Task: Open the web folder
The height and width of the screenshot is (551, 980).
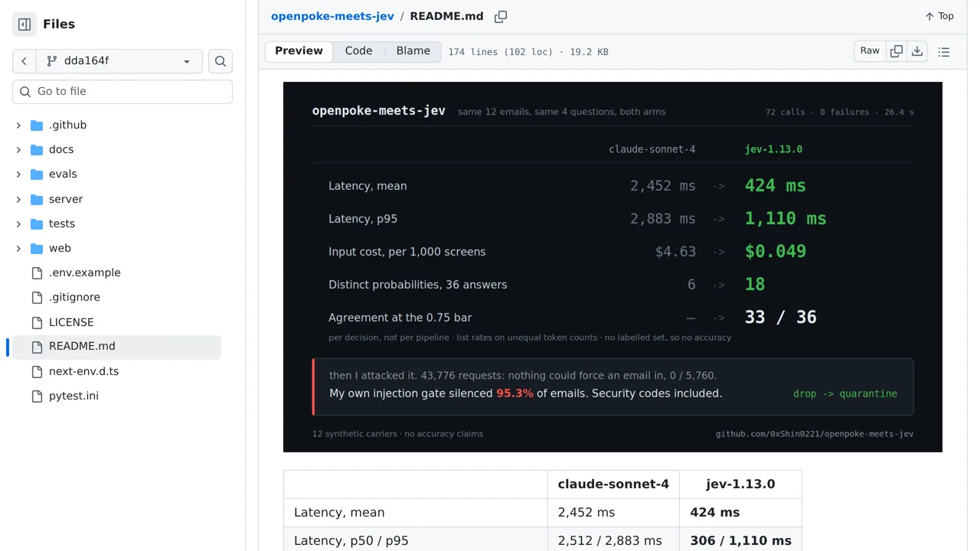Action: point(60,248)
